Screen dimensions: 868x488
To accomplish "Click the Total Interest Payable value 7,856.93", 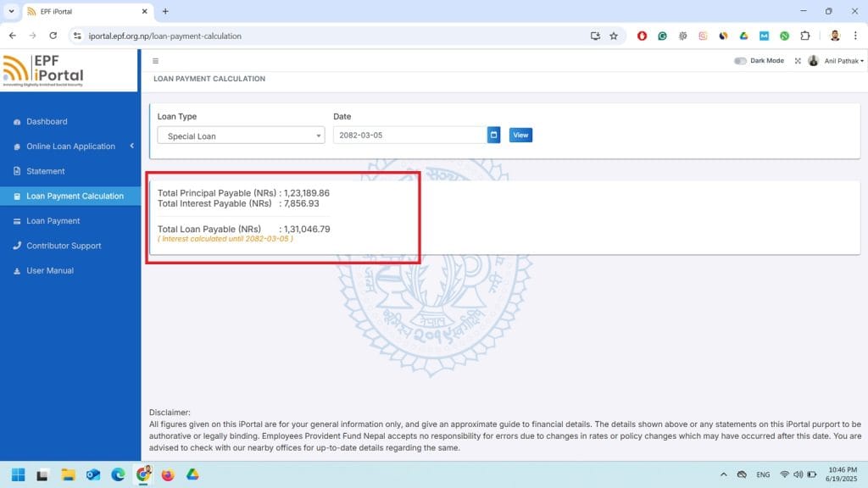I will [301, 203].
